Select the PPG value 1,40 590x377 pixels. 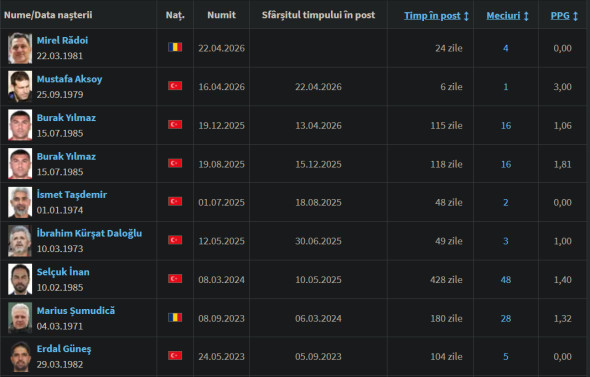pyautogui.click(x=563, y=280)
